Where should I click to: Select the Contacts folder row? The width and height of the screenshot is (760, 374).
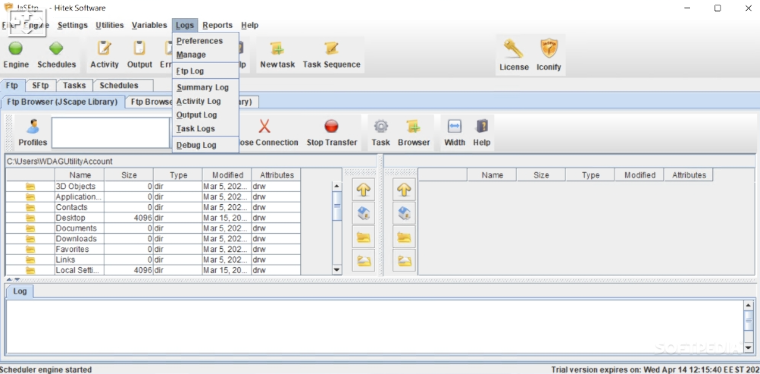153,207
